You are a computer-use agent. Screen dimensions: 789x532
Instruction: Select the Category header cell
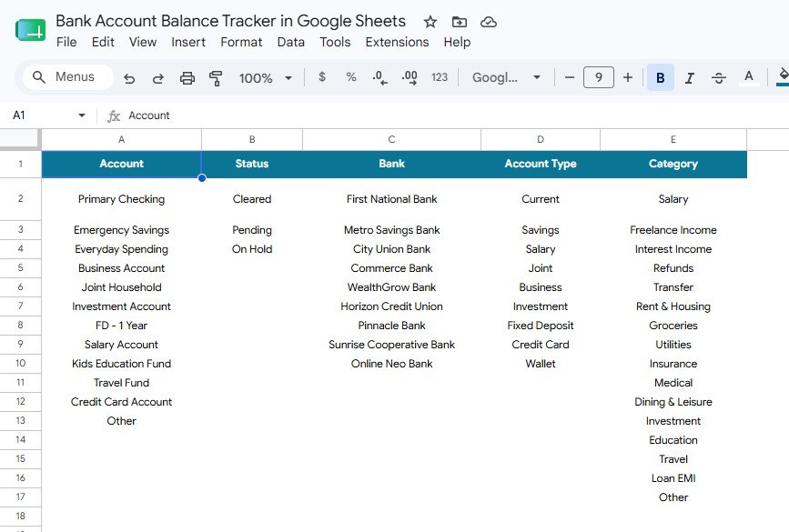coord(673,164)
